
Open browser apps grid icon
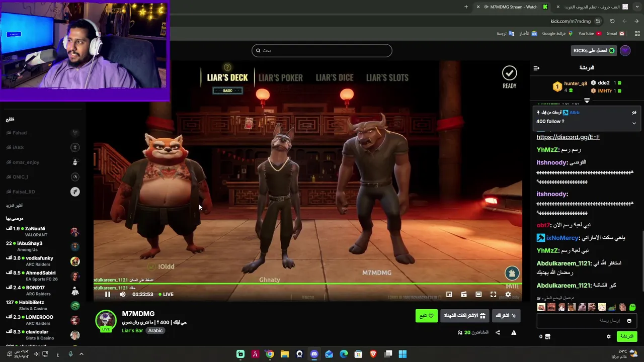tap(637, 34)
